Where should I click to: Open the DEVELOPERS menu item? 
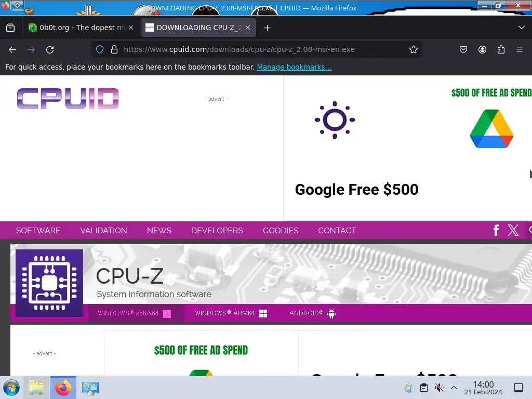click(217, 231)
